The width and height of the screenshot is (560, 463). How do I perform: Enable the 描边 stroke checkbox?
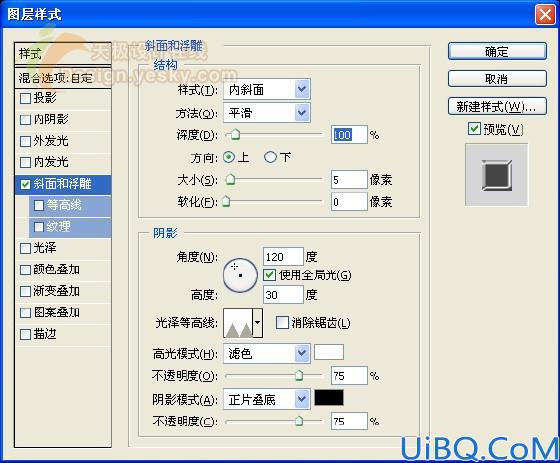[25, 334]
